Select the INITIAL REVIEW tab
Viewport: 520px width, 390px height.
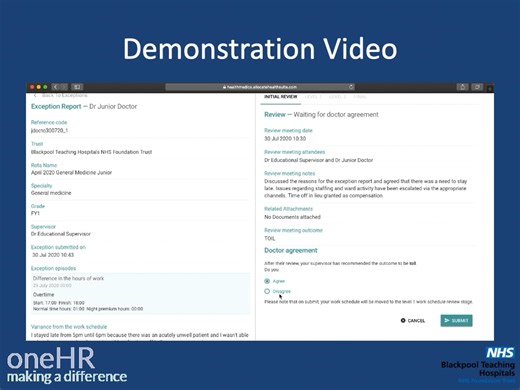click(280, 97)
